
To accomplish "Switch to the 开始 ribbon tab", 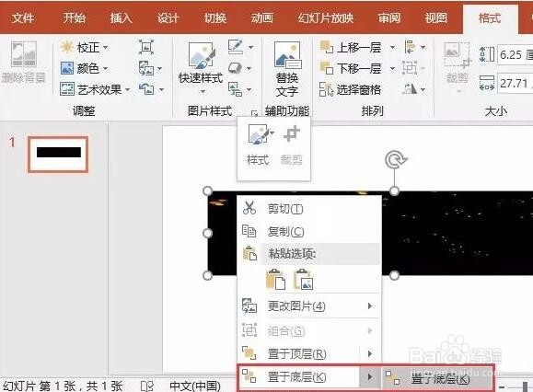I will [74, 17].
